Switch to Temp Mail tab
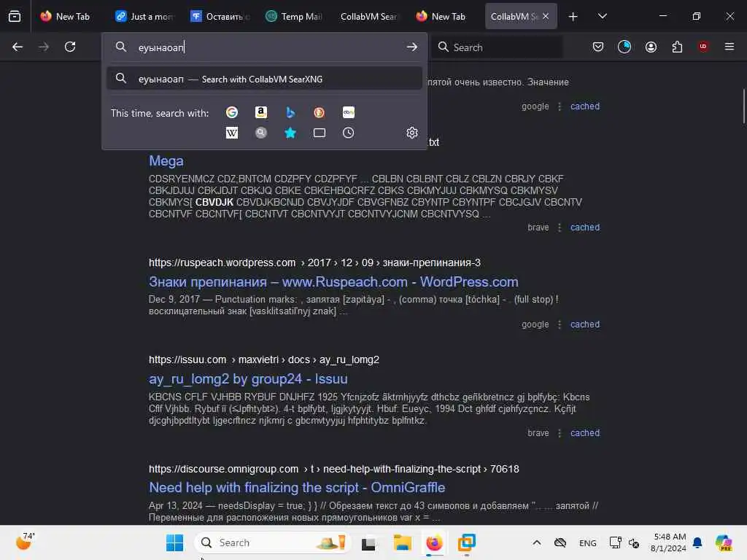The height and width of the screenshot is (560, 747). tap(295, 16)
